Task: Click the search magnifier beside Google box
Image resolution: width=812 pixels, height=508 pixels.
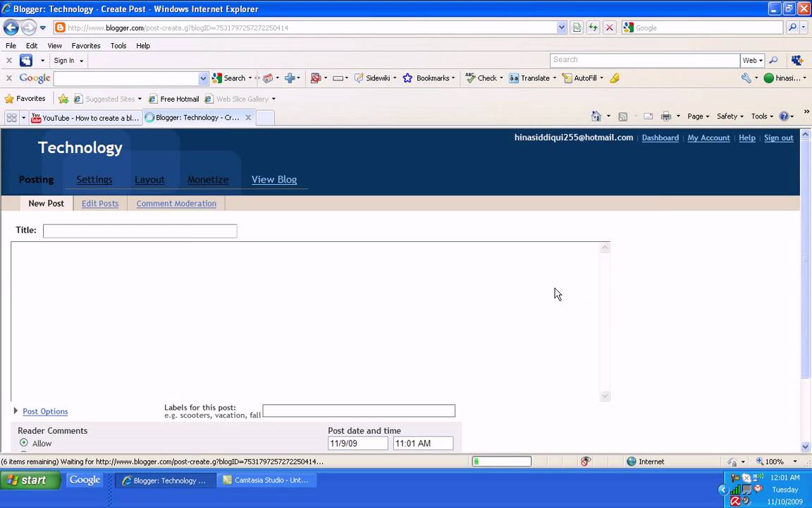Action: tap(792, 28)
